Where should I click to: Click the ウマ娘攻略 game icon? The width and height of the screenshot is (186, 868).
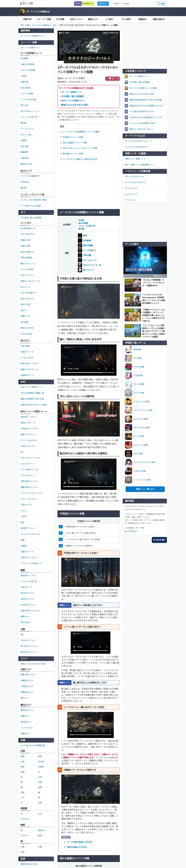(128, 375)
